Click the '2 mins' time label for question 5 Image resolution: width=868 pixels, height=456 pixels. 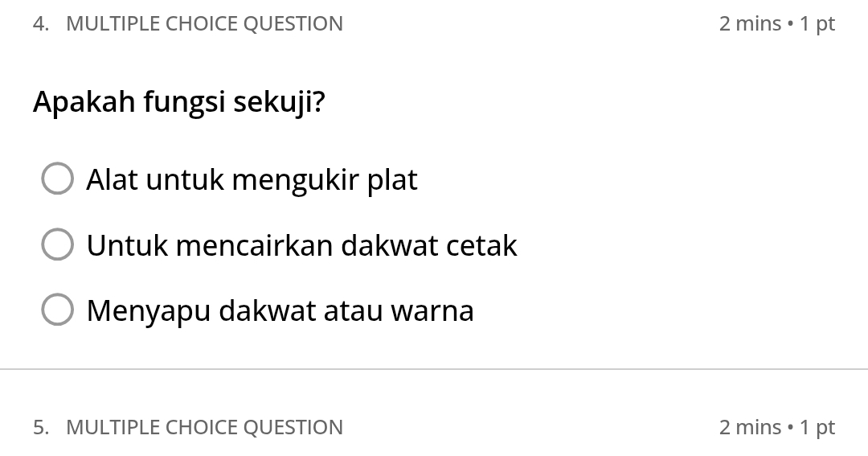click(x=750, y=427)
